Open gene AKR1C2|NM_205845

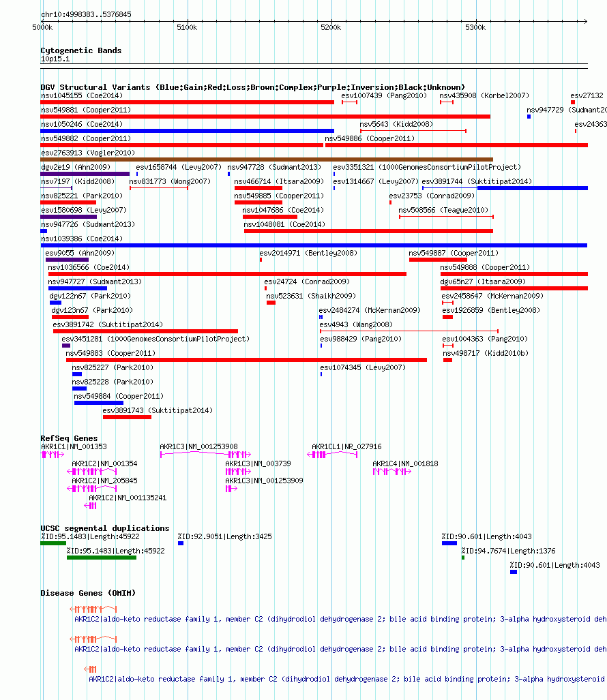tap(104, 481)
